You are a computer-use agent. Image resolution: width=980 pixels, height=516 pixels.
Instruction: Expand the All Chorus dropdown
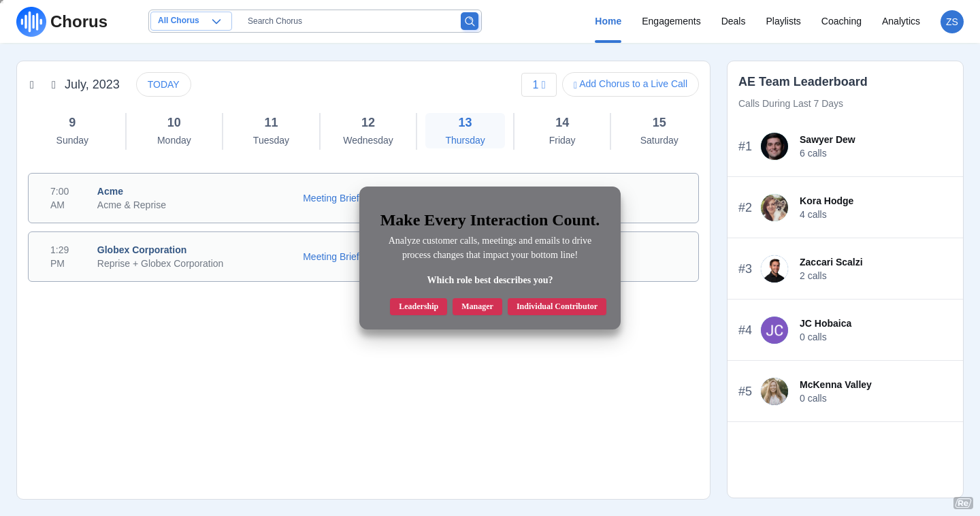pos(191,21)
